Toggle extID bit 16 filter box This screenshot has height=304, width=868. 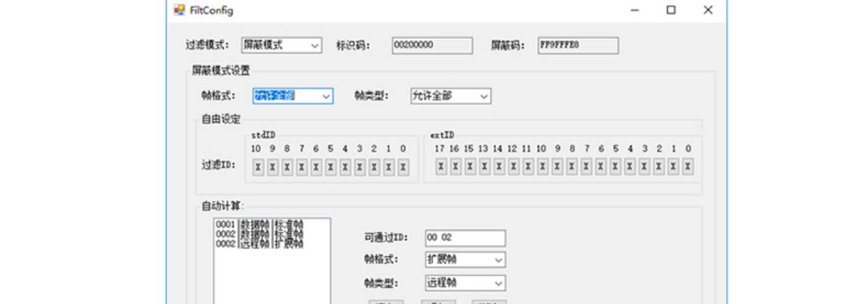tap(455, 167)
